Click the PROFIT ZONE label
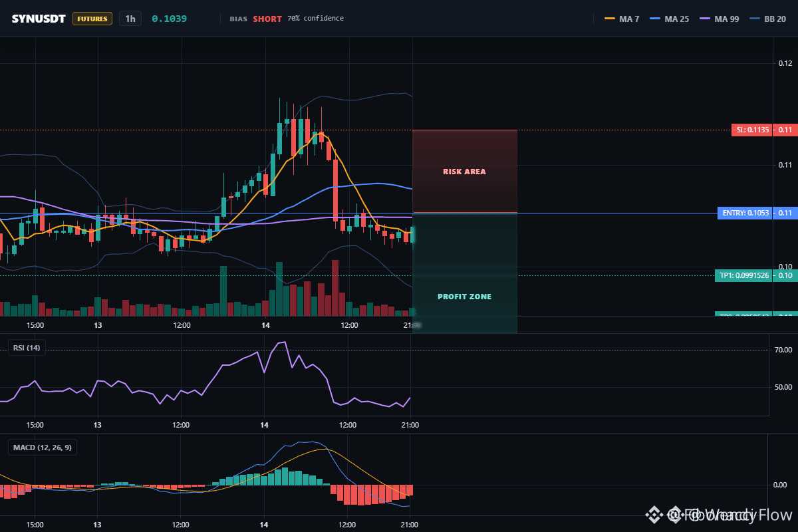 tap(465, 297)
